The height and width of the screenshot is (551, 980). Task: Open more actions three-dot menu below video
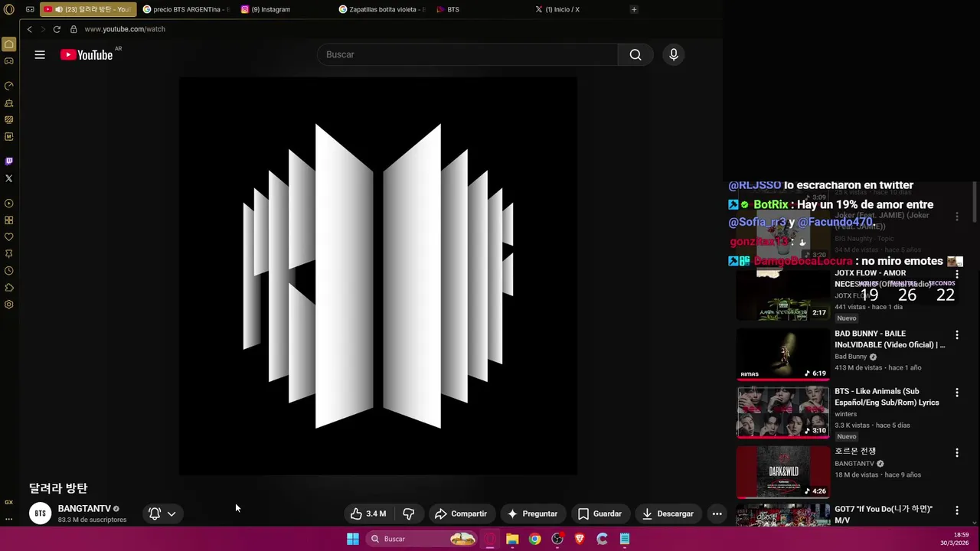click(717, 514)
